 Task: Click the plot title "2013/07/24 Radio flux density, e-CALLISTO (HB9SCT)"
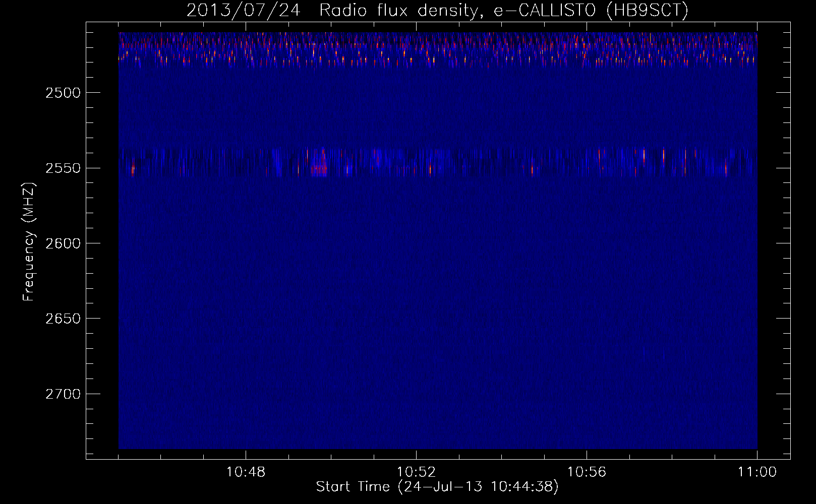[x=438, y=11]
